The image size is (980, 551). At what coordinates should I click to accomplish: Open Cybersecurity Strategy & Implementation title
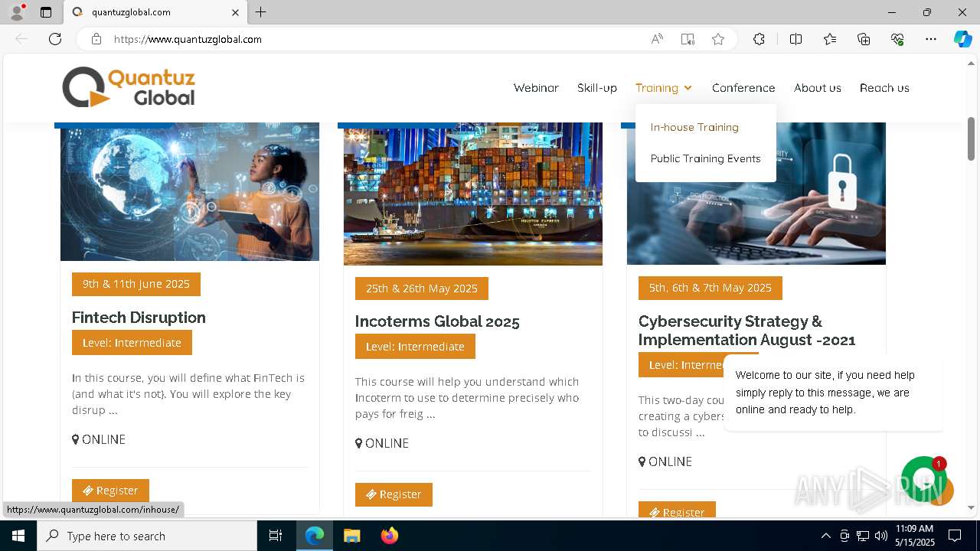click(x=747, y=331)
